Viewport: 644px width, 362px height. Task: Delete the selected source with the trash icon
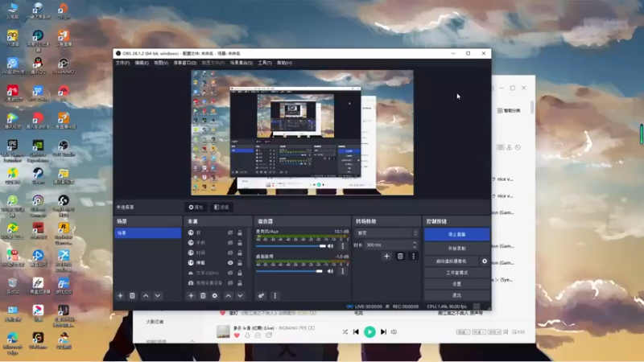point(203,295)
